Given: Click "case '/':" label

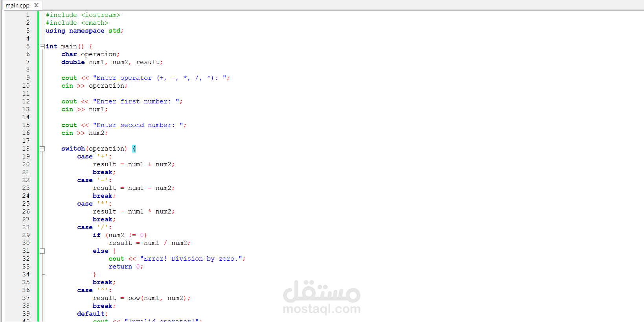Looking at the screenshot, I should (x=94, y=227).
